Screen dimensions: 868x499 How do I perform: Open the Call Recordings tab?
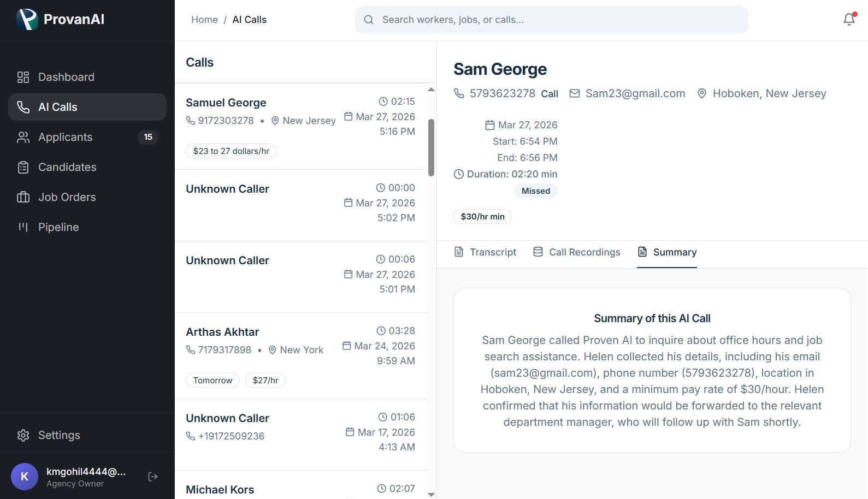[x=577, y=252]
